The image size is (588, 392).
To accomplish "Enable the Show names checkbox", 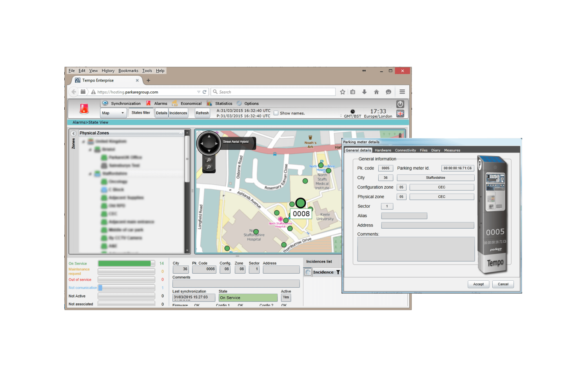I will pos(276,113).
